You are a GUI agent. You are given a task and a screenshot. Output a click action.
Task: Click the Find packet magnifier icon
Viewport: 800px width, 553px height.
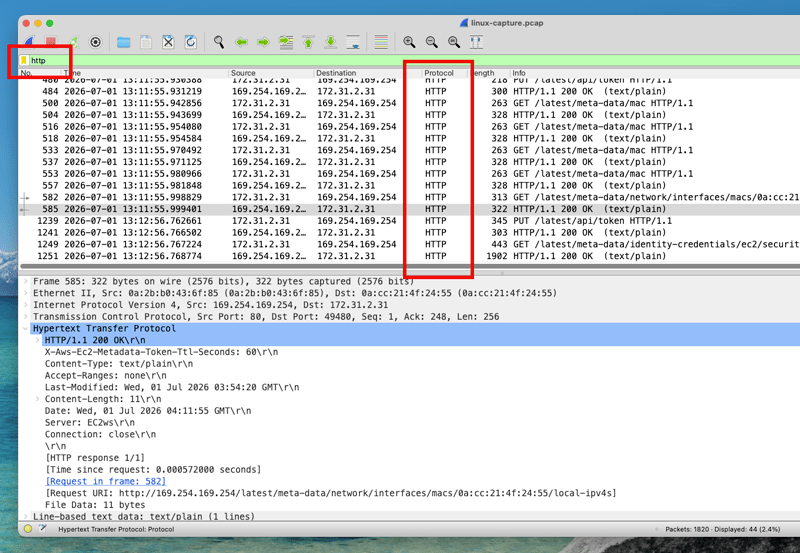[x=219, y=42]
